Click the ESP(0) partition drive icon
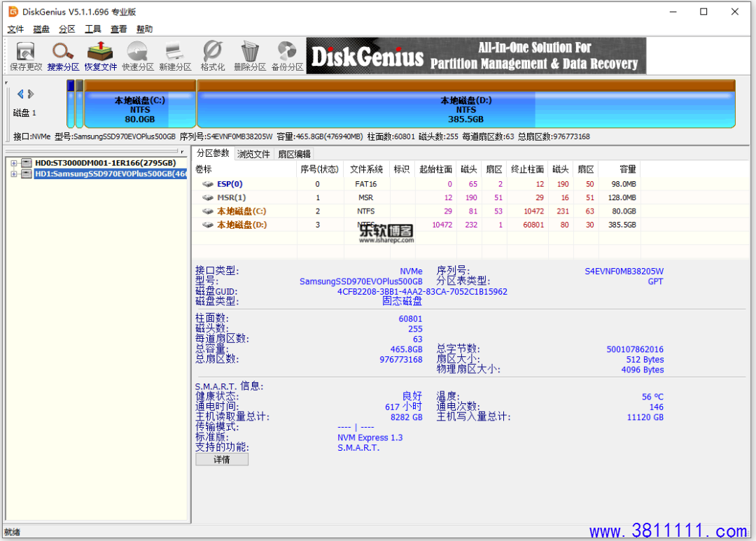The height and width of the screenshot is (541, 756). click(x=208, y=183)
